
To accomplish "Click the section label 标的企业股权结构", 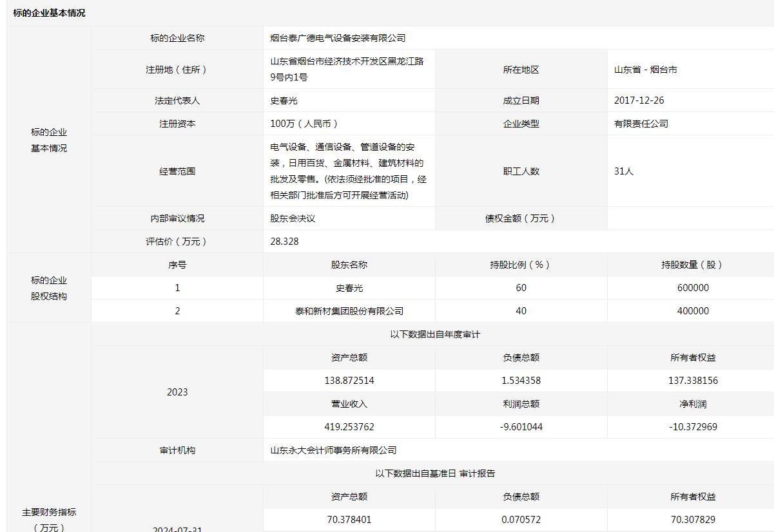I will tap(49, 289).
